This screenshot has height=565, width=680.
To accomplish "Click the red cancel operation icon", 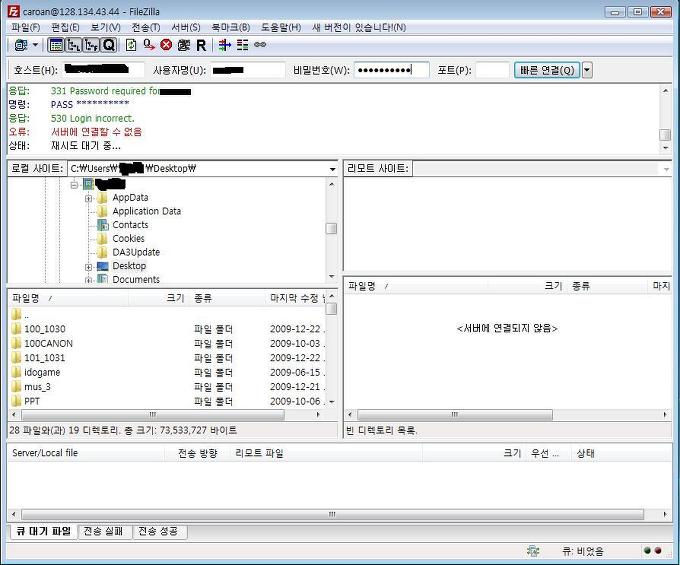I will tap(166, 45).
